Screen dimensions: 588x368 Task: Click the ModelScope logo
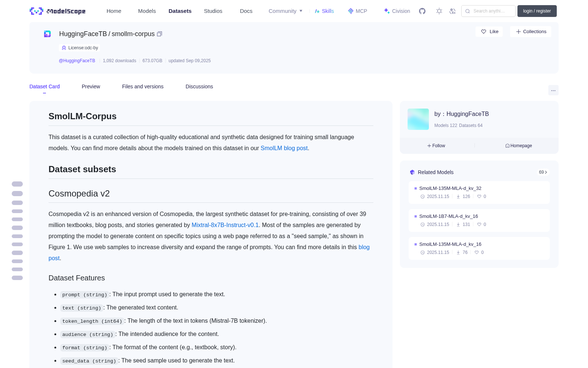pos(58,11)
